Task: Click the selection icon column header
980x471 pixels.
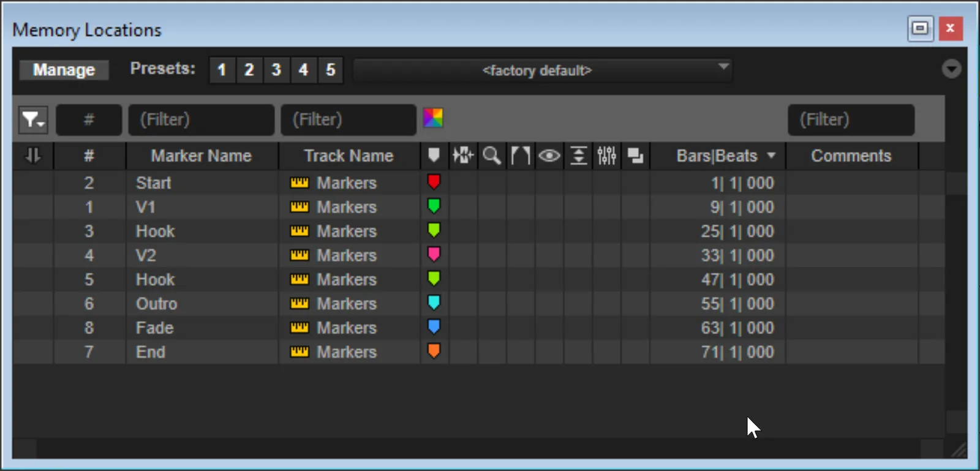Action: click(x=463, y=156)
